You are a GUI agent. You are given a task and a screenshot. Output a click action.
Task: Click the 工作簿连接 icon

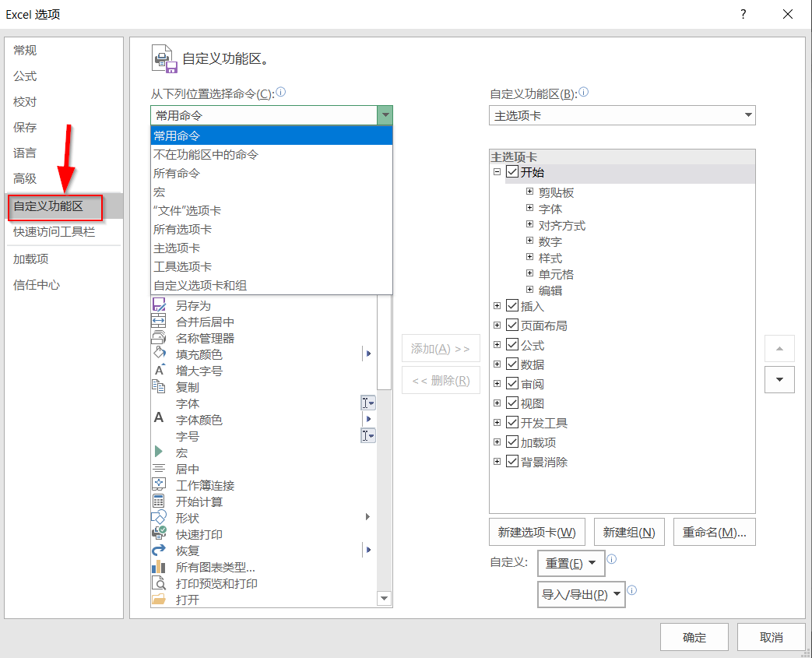click(159, 484)
